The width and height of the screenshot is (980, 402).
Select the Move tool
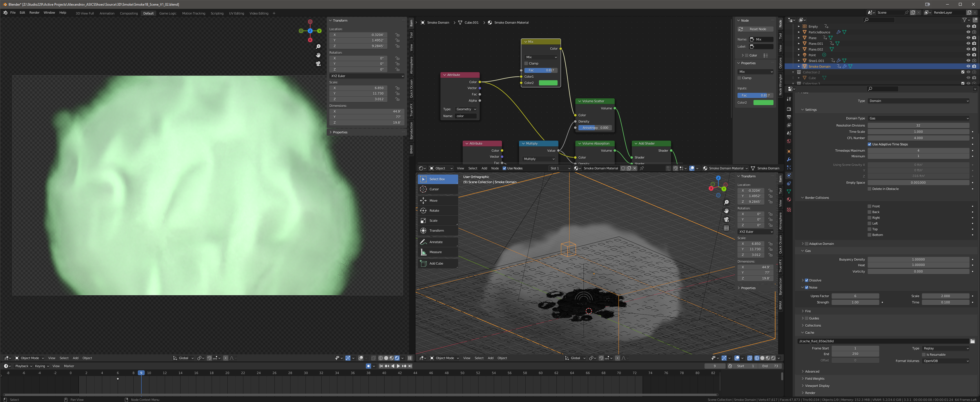tap(433, 200)
